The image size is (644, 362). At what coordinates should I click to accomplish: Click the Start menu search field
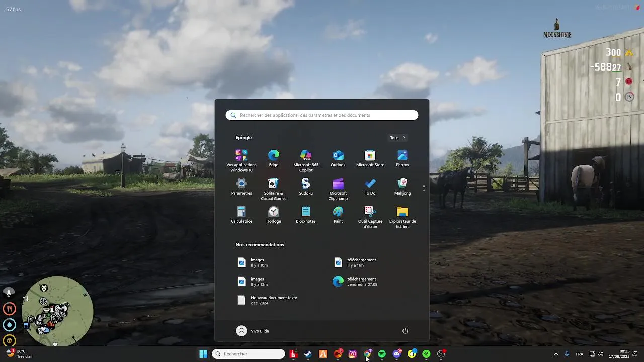(322, 115)
